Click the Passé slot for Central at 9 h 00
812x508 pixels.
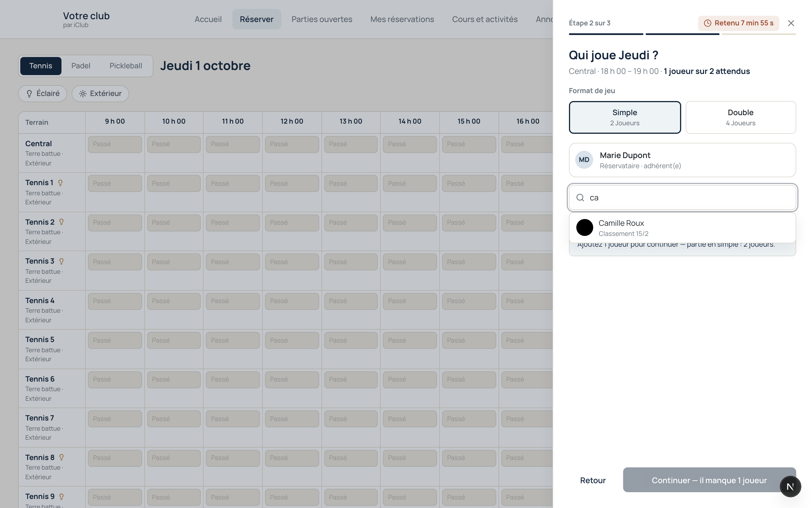coord(115,144)
